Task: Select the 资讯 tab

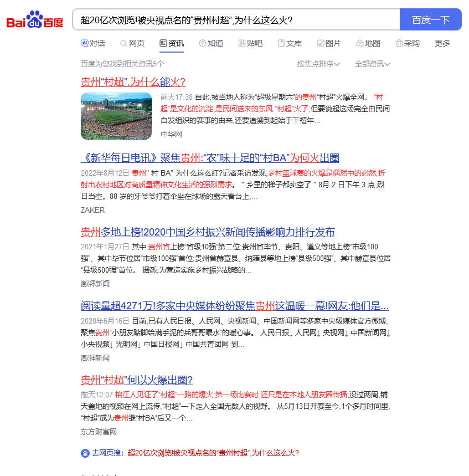Action: pos(172,43)
